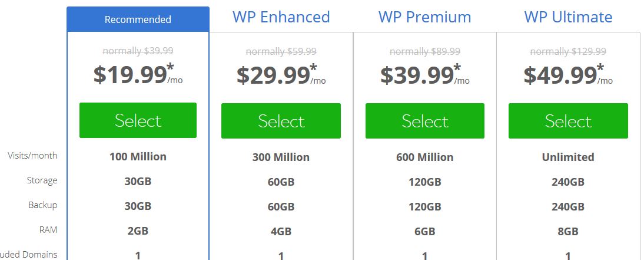The image size is (644, 260).
Task: Open the WP Enhanced plan heading
Action: (x=281, y=17)
